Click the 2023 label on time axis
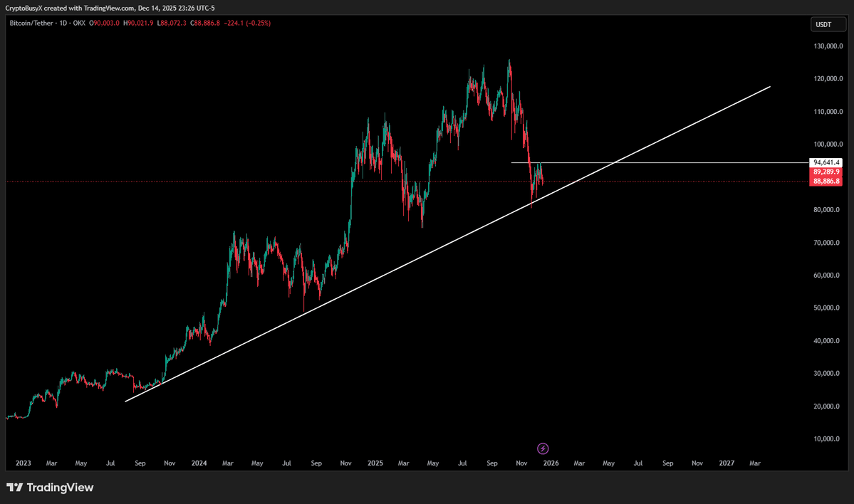 pyautogui.click(x=24, y=463)
